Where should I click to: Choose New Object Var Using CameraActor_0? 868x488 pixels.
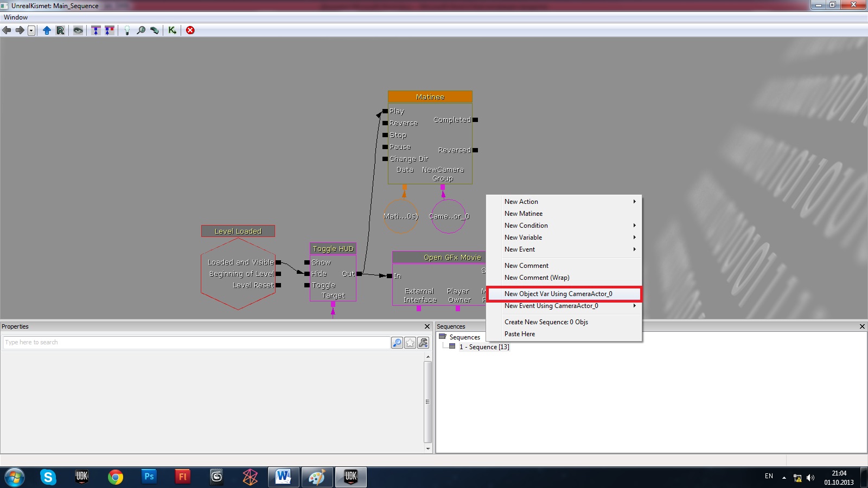click(564, 294)
